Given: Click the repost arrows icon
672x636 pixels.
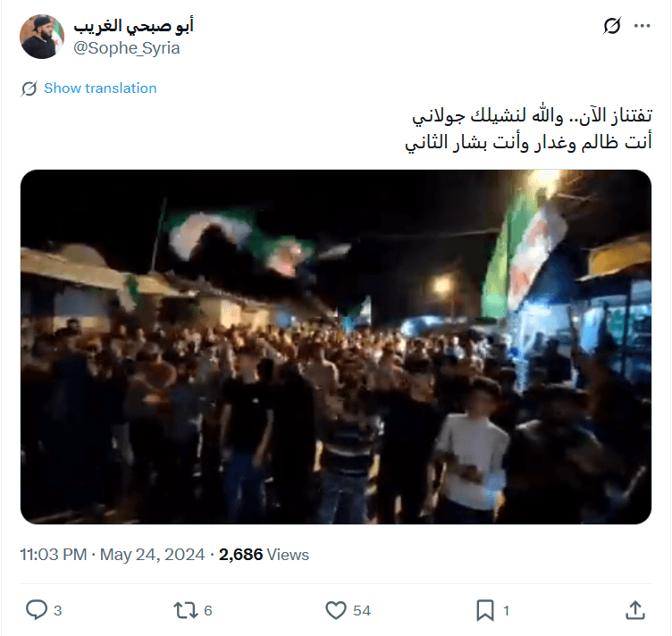Looking at the screenshot, I should coord(186,610).
